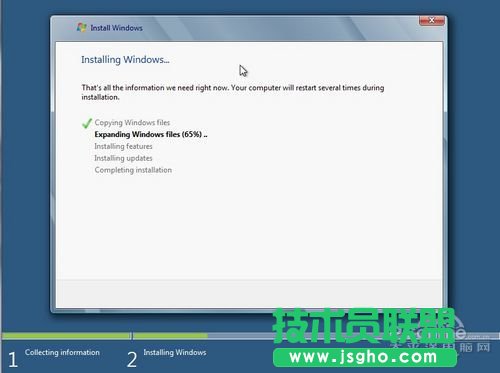Click the "Installing Windows..." heading
500x373 pixels.
click(125, 60)
